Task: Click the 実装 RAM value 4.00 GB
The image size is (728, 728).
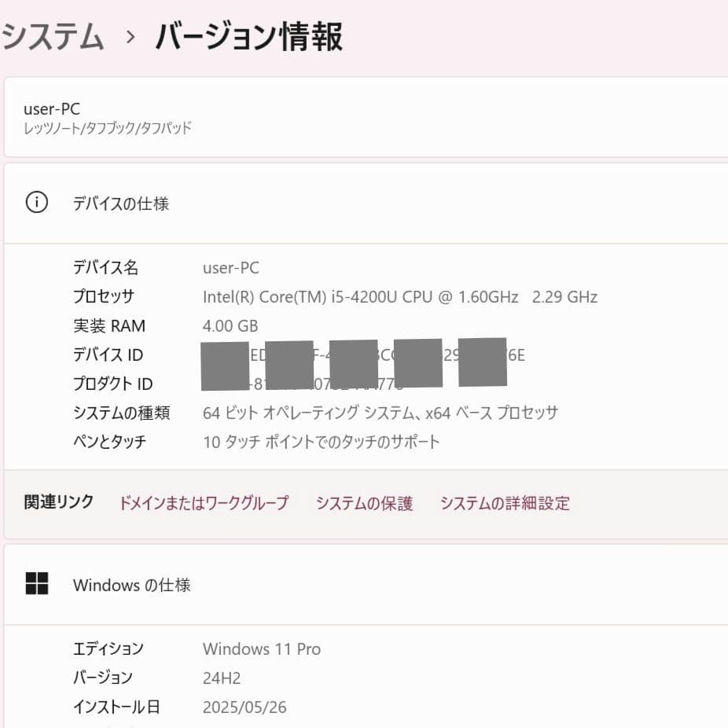Action: 230,325
